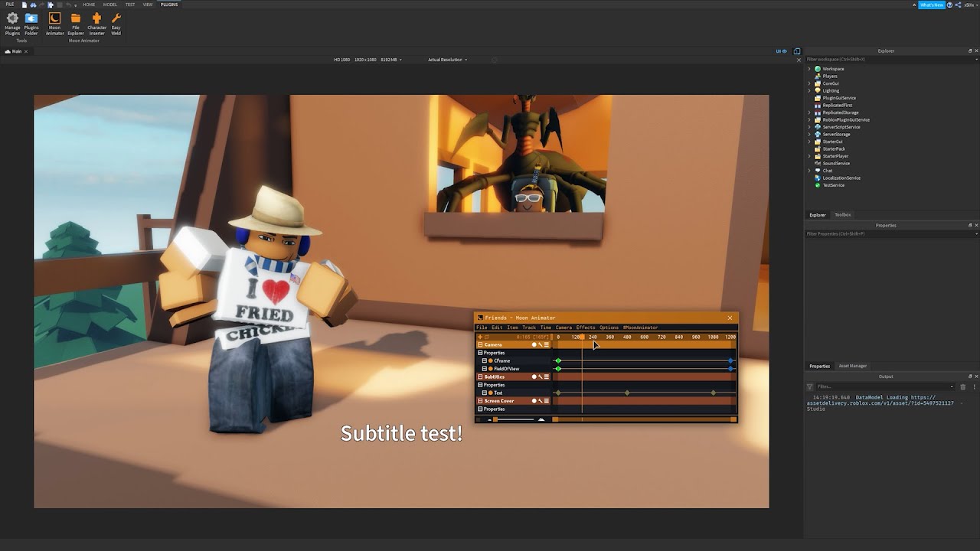Click the wrench icon on Camera track
The width and height of the screenshot is (980, 551).
tap(540, 345)
